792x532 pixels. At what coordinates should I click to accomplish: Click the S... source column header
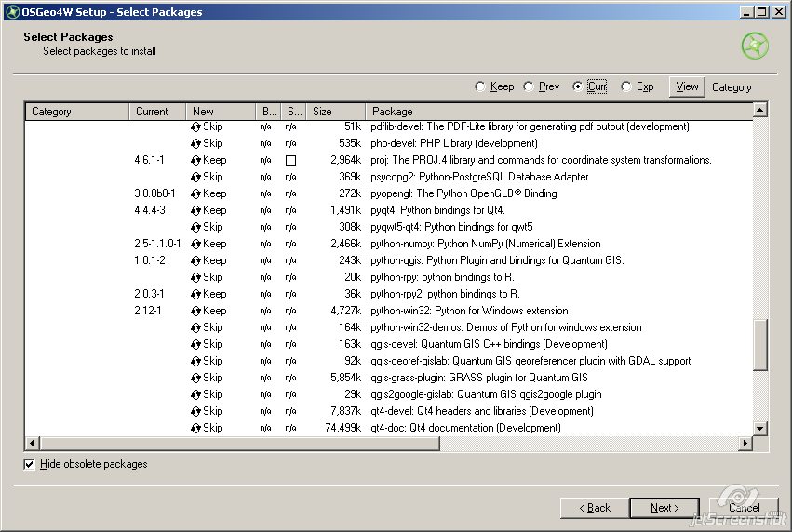point(294,112)
